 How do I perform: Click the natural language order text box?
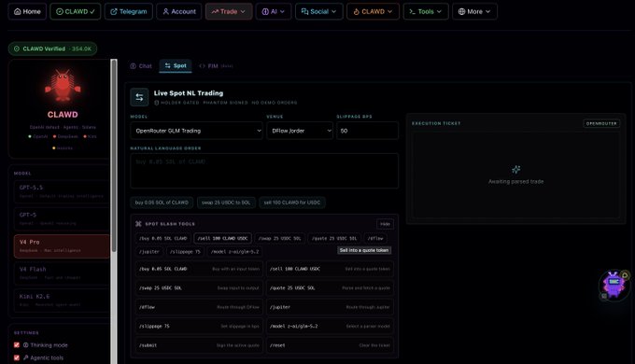tap(264, 171)
